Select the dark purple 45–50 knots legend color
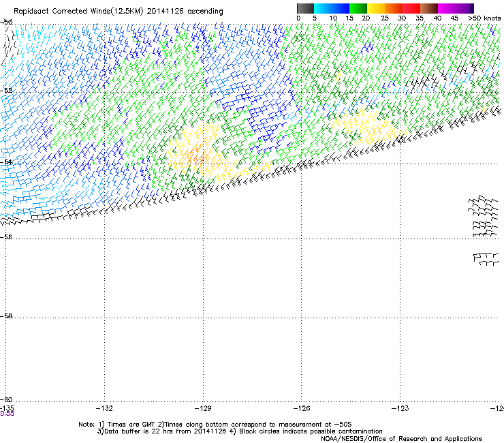The height and width of the screenshot is (443, 504). coord(464,8)
